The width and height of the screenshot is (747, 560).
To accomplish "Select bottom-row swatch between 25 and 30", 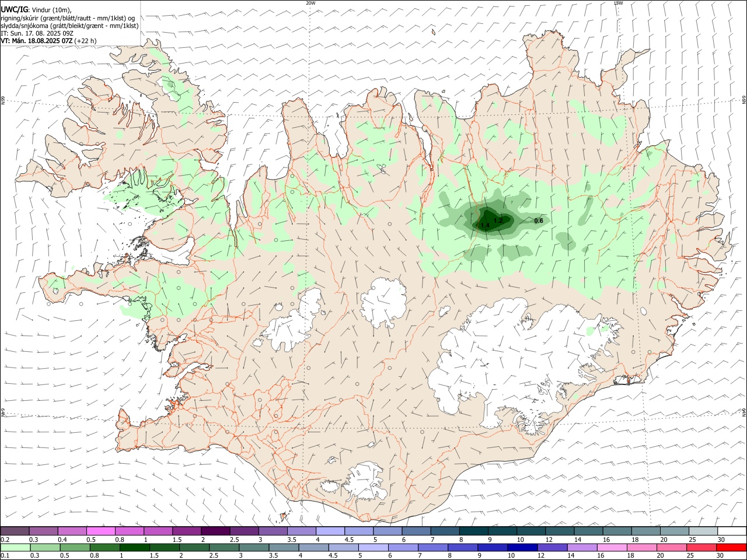I will click(x=700, y=547).
